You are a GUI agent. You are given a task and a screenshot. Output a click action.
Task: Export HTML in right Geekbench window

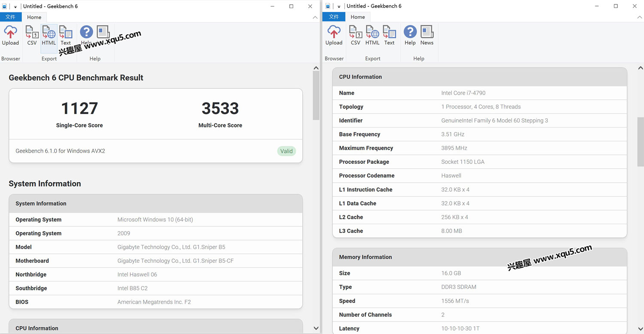[372, 36]
